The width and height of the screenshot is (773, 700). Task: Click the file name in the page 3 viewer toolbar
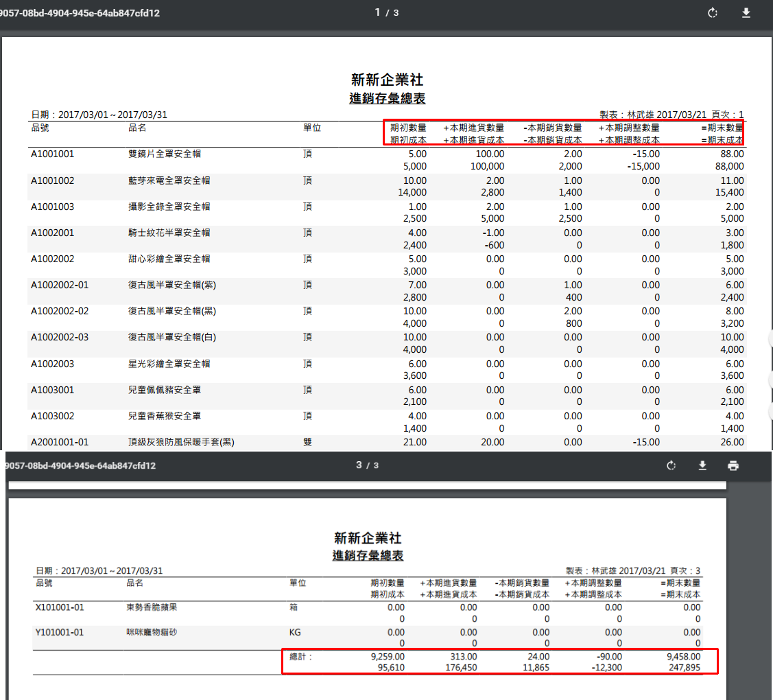[x=80, y=465]
